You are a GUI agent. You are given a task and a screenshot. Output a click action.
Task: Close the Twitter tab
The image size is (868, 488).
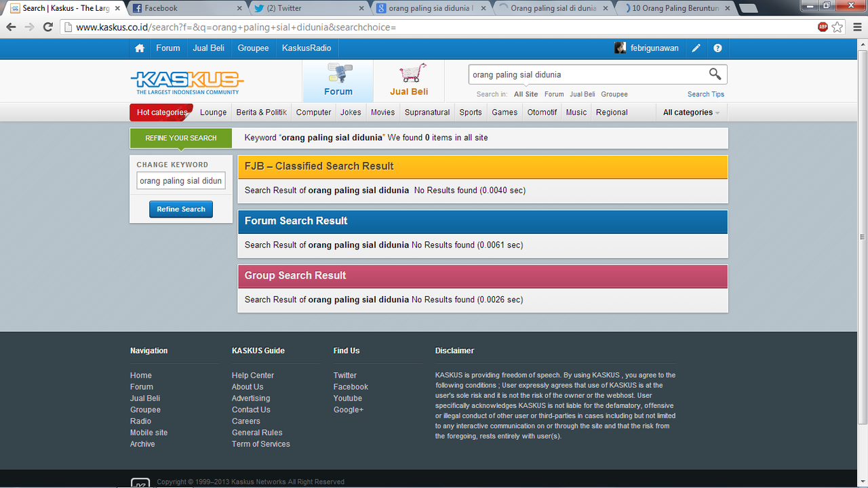click(361, 8)
